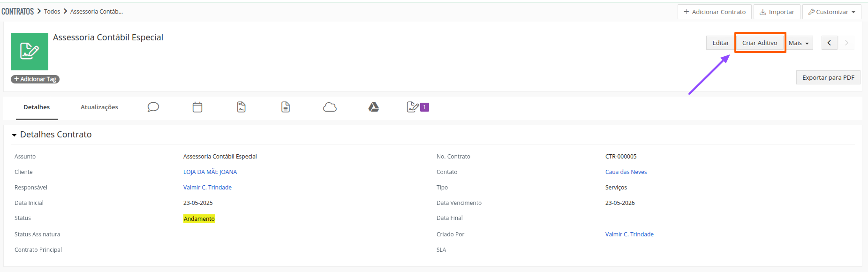Viewport: 868px width, 272px height.
Task: Open the signed document tab icon
Action: click(242, 107)
